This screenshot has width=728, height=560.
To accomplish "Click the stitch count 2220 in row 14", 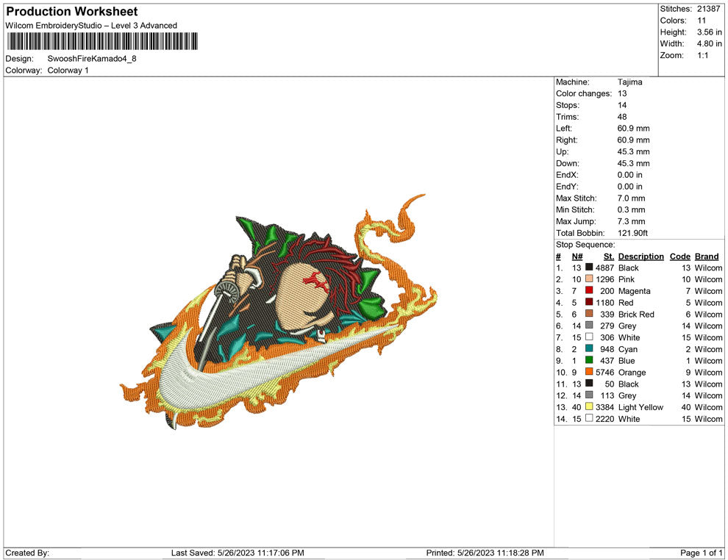I will (x=604, y=418).
